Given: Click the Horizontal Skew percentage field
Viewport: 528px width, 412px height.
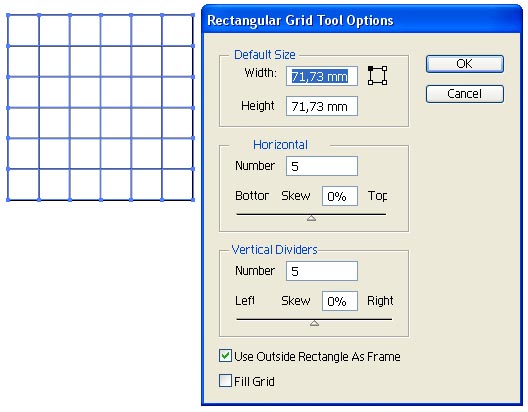Looking at the screenshot, I should [x=340, y=196].
